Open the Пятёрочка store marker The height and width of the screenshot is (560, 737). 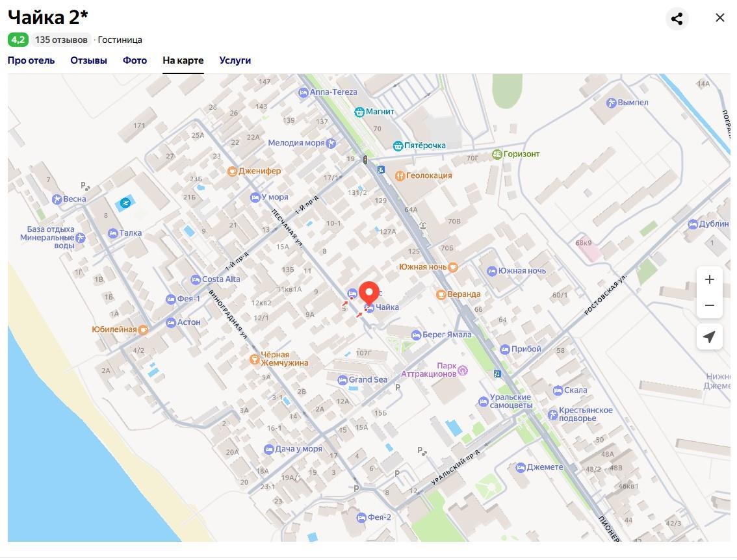pos(398,146)
